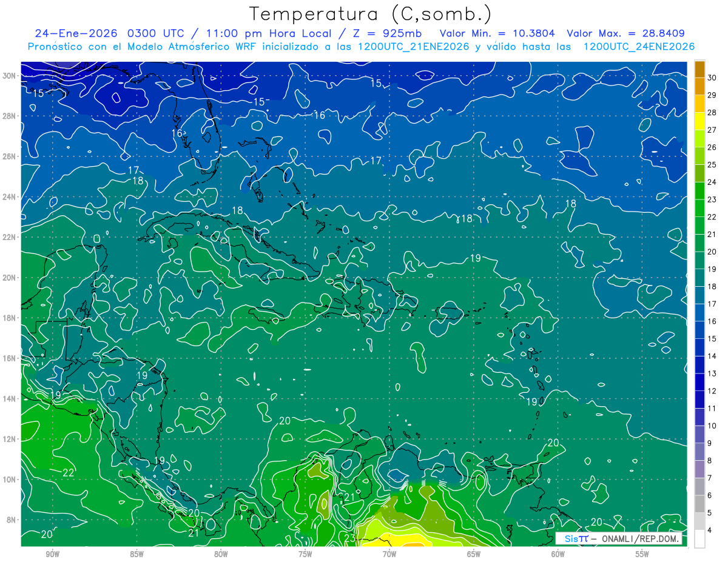Click the 24N latitude axis label
728x562 pixels.
(10, 197)
